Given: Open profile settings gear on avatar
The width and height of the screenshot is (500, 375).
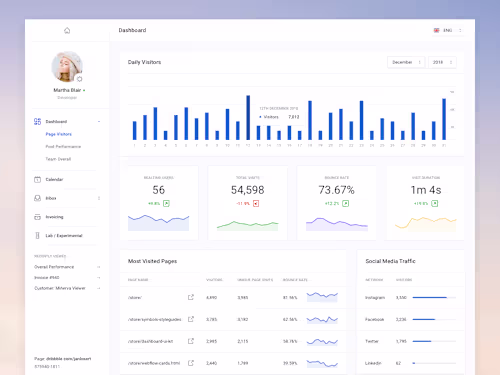Looking at the screenshot, I should pyautogui.click(x=79, y=79).
